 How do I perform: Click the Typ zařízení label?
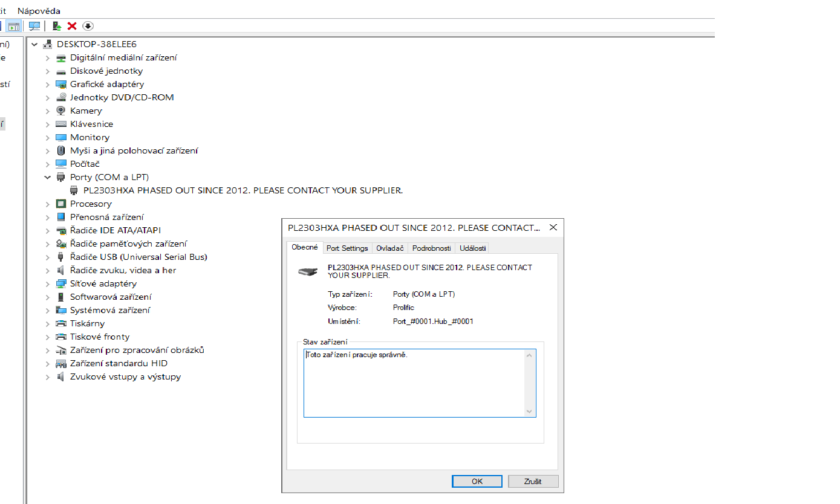(350, 294)
